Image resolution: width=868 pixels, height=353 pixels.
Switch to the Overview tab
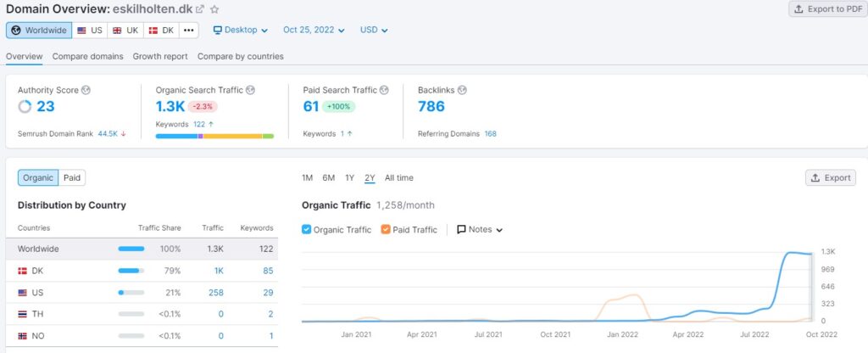[x=25, y=56]
